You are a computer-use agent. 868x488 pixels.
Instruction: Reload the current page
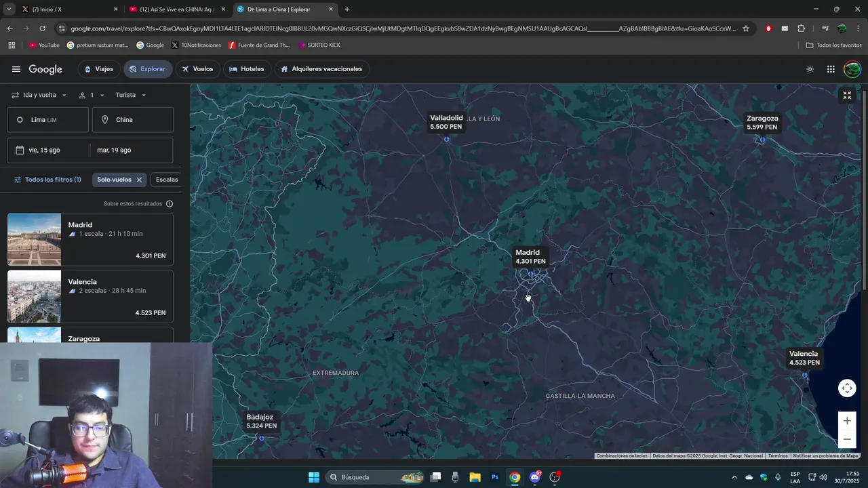(42, 28)
